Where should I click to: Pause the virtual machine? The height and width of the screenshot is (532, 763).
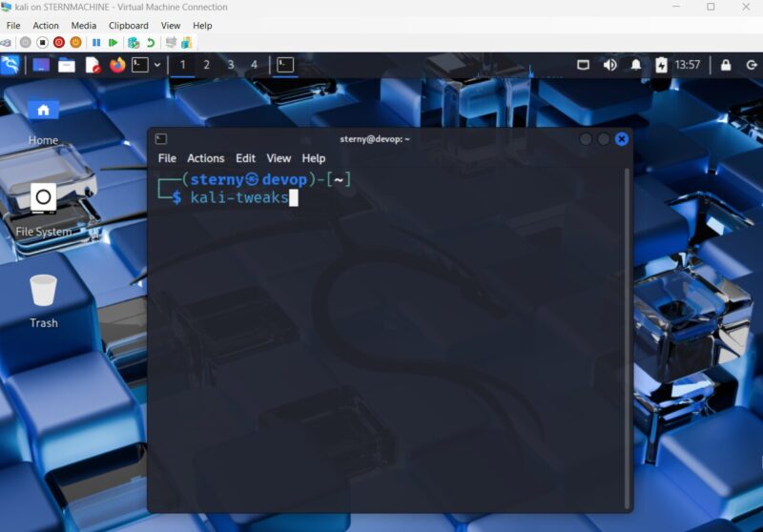(96, 43)
